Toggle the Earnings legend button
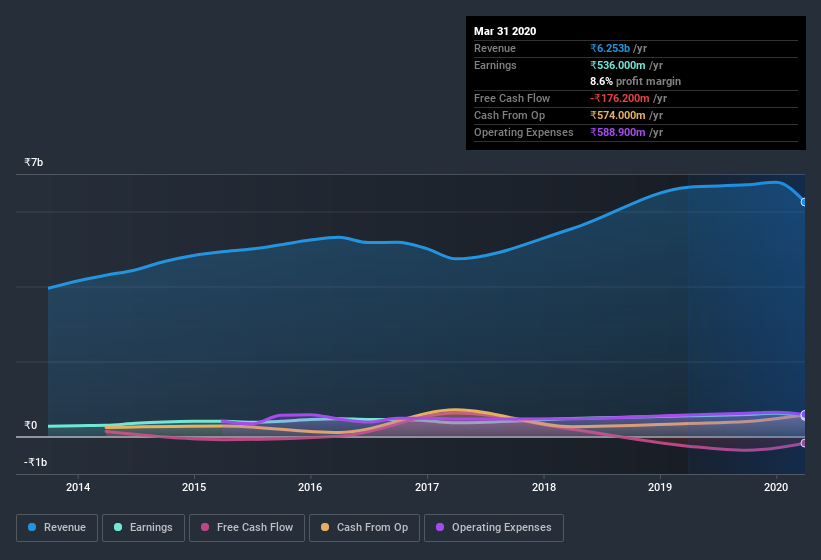821x560 pixels. (143, 528)
